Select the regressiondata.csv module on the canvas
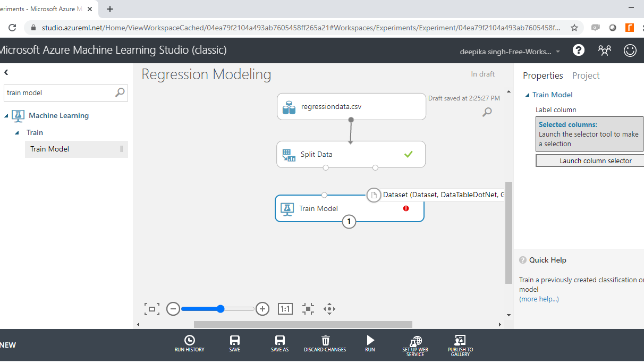This screenshot has height=362, width=644. click(x=351, y=106)
